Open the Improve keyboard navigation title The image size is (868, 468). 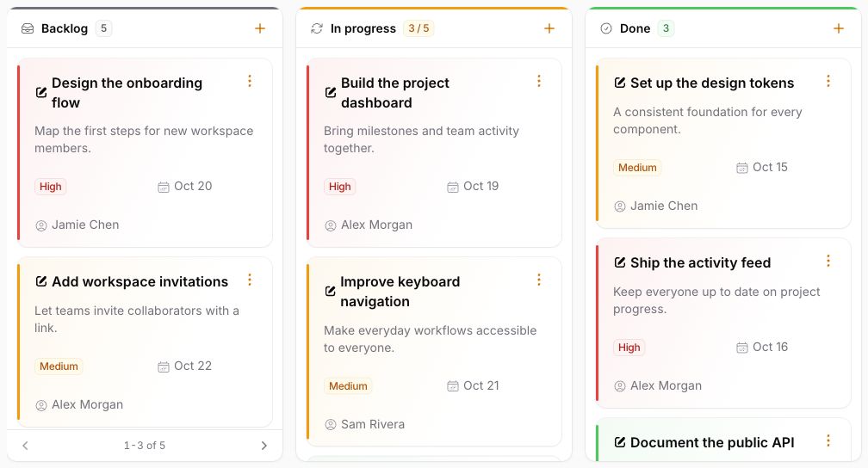tap(400, 291)
